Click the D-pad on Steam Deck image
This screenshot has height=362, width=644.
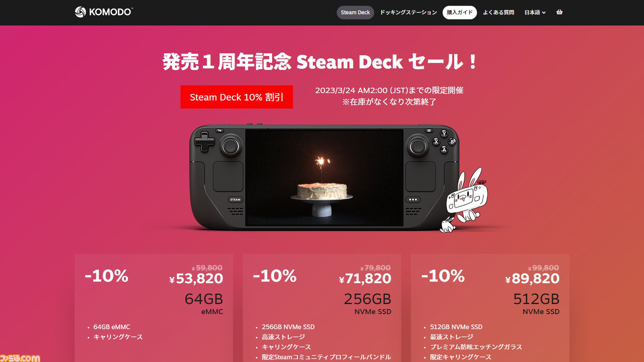[204, 141]
